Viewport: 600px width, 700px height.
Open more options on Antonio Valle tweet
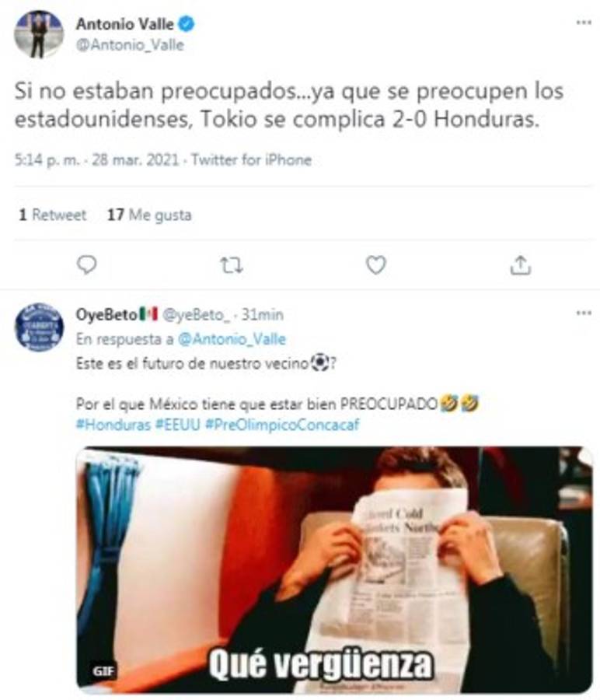584,23
